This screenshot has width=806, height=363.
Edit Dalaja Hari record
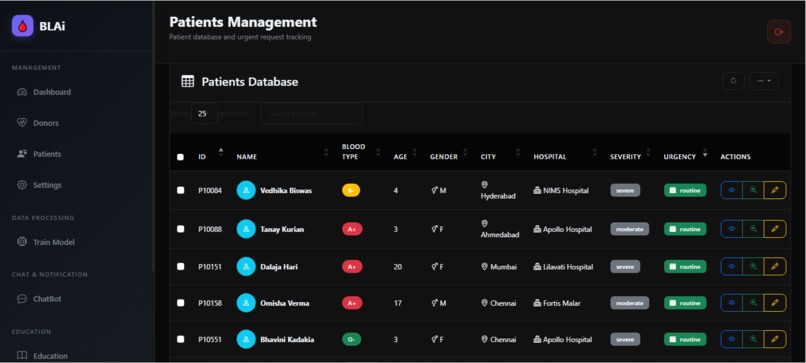click(x=775, y=266)
